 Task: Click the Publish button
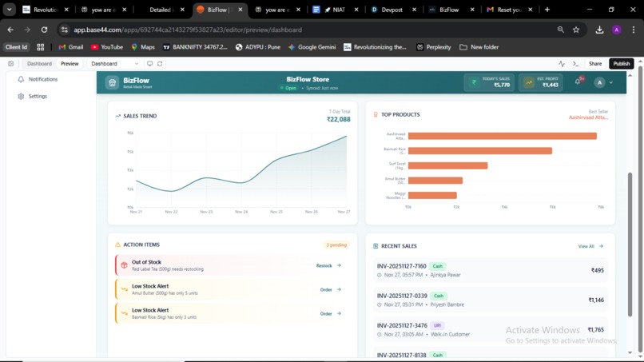point(622,64)
